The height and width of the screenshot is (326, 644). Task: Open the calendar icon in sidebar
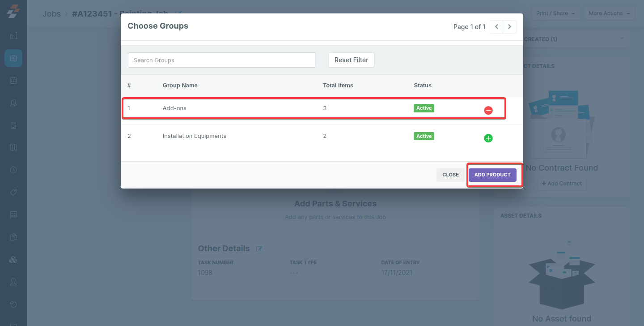(13, 81)
